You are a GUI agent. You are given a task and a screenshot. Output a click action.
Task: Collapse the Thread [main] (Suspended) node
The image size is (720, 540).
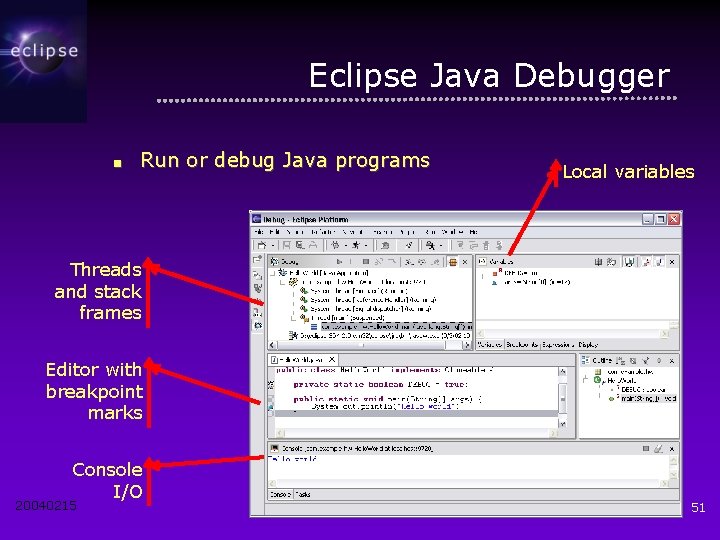293,318
